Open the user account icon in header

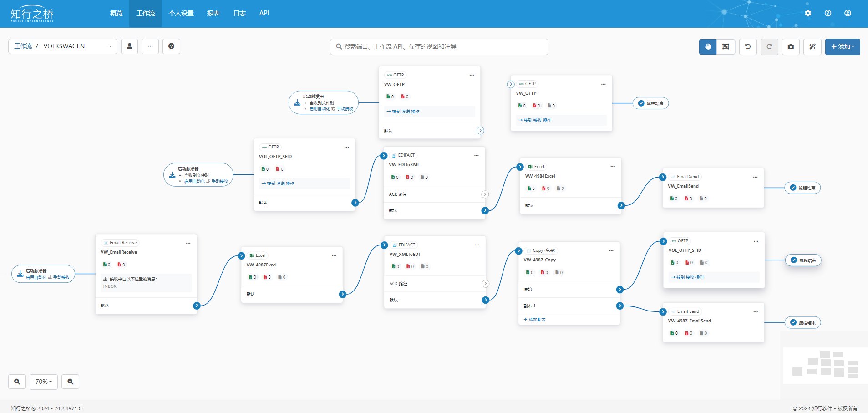848,13
